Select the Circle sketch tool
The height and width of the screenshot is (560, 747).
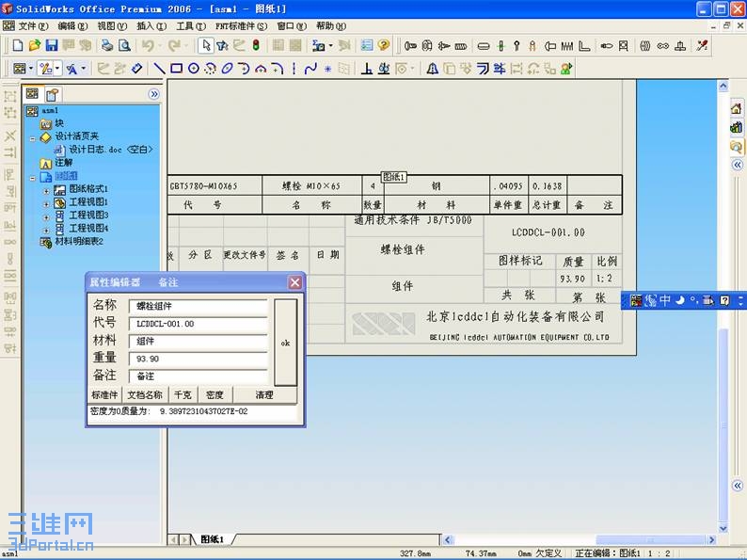(194, 69)
